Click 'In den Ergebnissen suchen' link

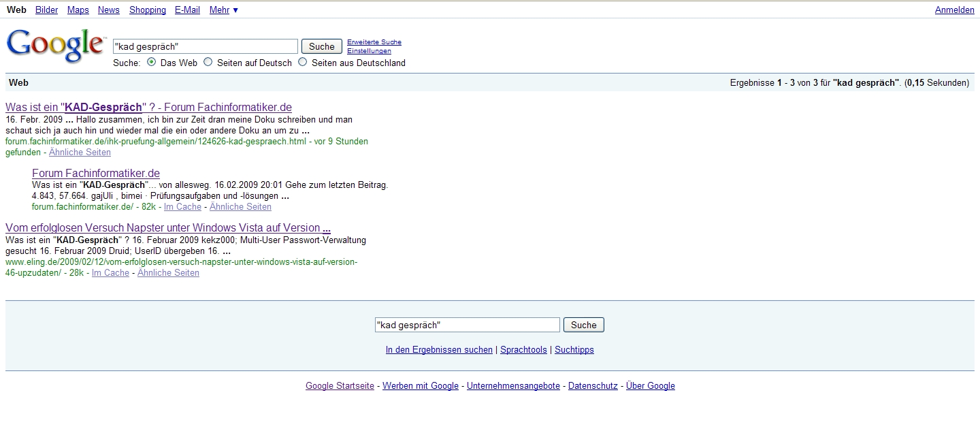[439, 349]
